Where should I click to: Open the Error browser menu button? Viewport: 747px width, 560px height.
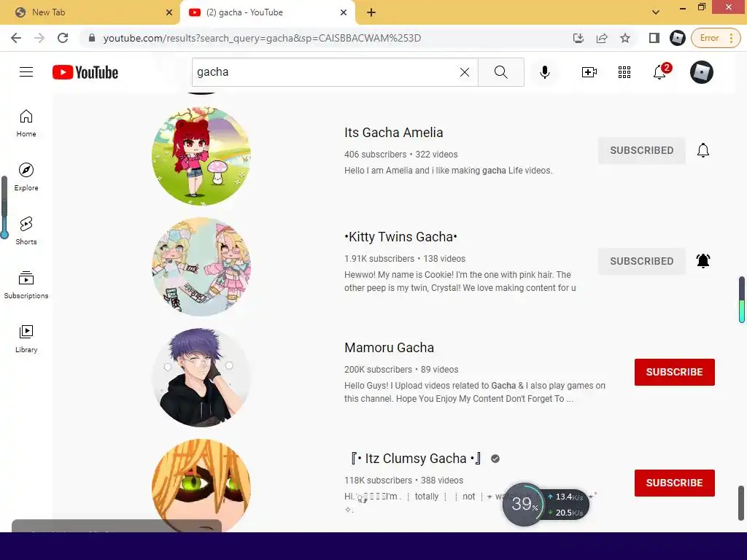(x=716, y=38)
